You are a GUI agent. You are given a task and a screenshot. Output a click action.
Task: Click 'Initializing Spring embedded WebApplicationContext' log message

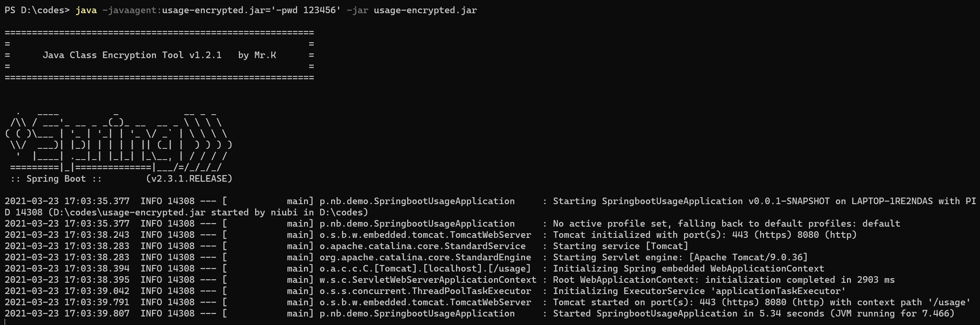688,269
